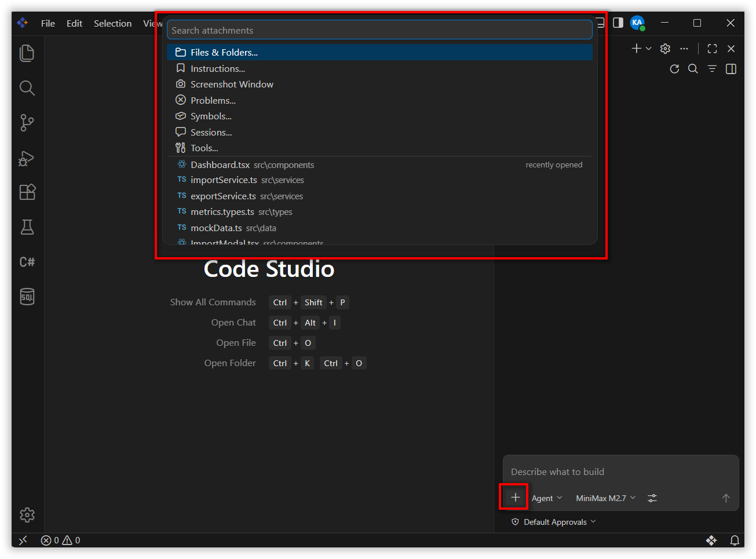Choose Files & Folders... attachment option
This screenshot has height=559, width=756.
pyautogui.click(x=379, y=52)
